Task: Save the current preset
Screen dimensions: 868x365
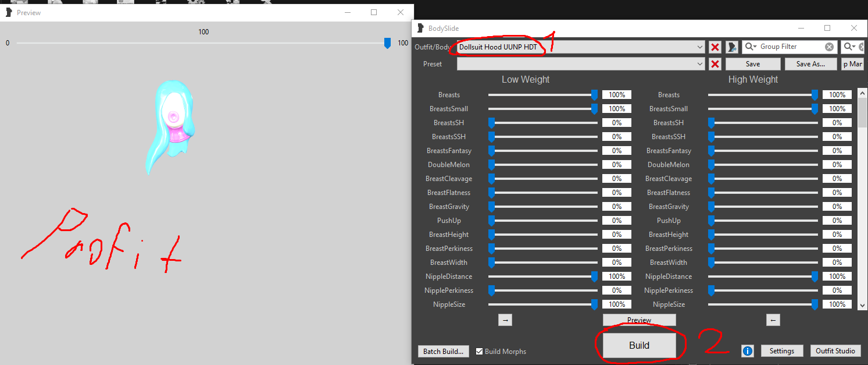Action: coord(752,64)
